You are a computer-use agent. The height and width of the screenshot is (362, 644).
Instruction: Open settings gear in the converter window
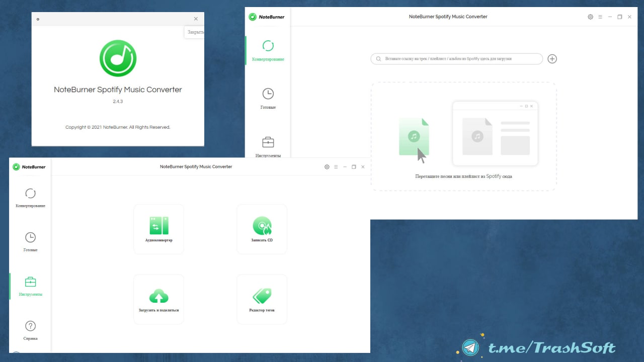click(x=591, y=17)
